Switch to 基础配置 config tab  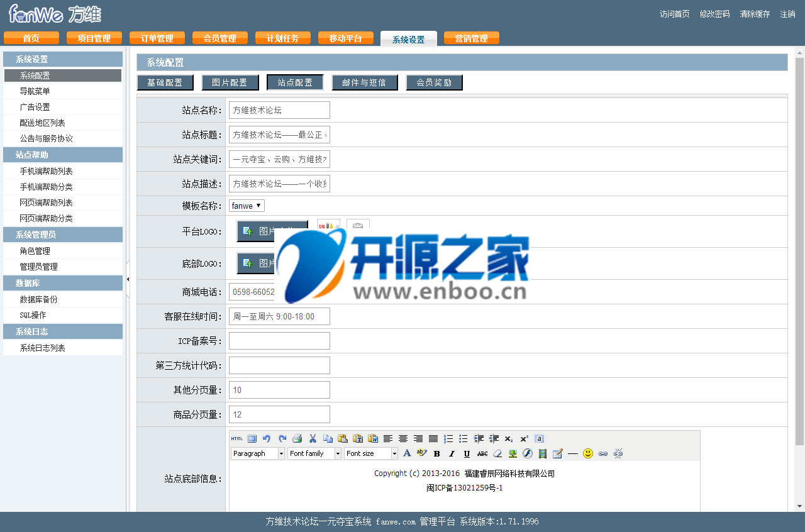(165, 82)
